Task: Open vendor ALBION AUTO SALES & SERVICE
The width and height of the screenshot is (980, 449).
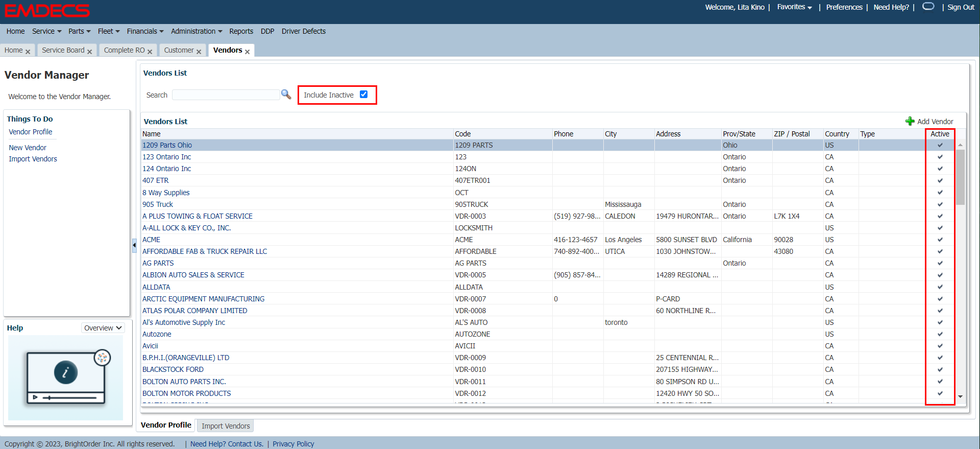Action: tap(193, 275)
